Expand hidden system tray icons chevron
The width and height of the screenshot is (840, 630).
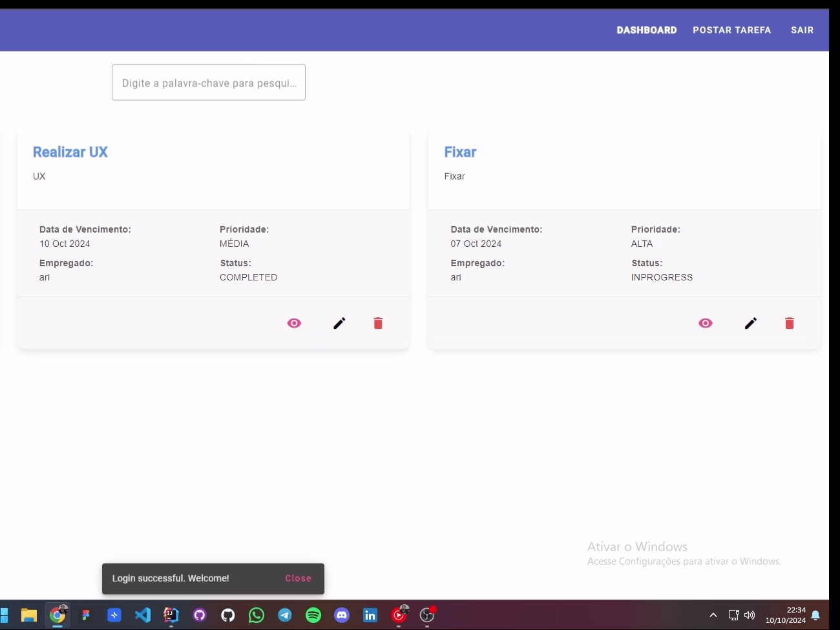[713, 615]
